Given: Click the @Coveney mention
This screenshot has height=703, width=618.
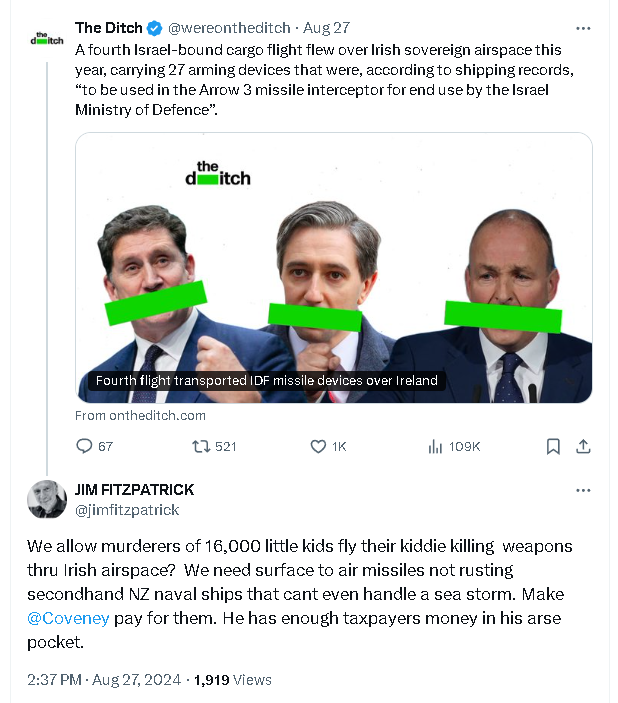Looking at the screenshot, I should click(x=68, y=618).
